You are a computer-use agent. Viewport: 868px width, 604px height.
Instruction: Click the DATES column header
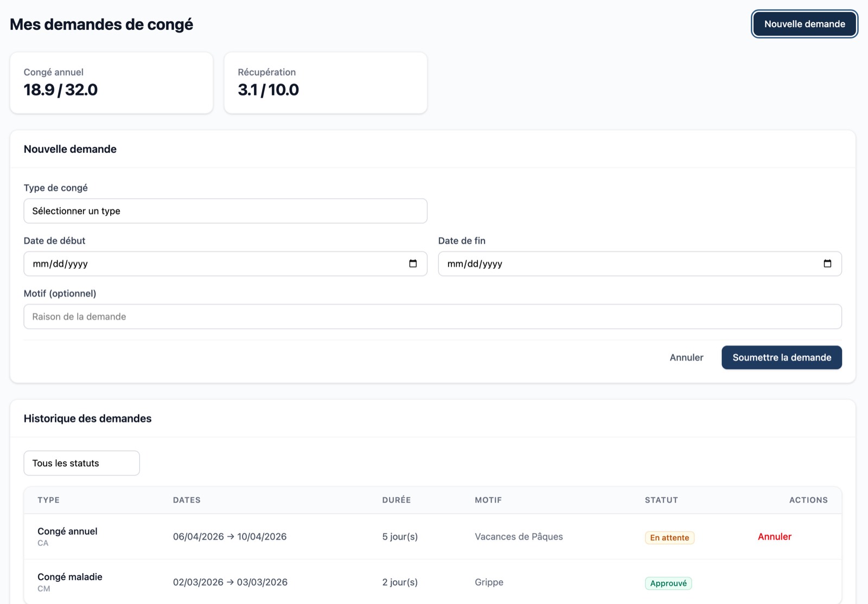pos(187,500)
